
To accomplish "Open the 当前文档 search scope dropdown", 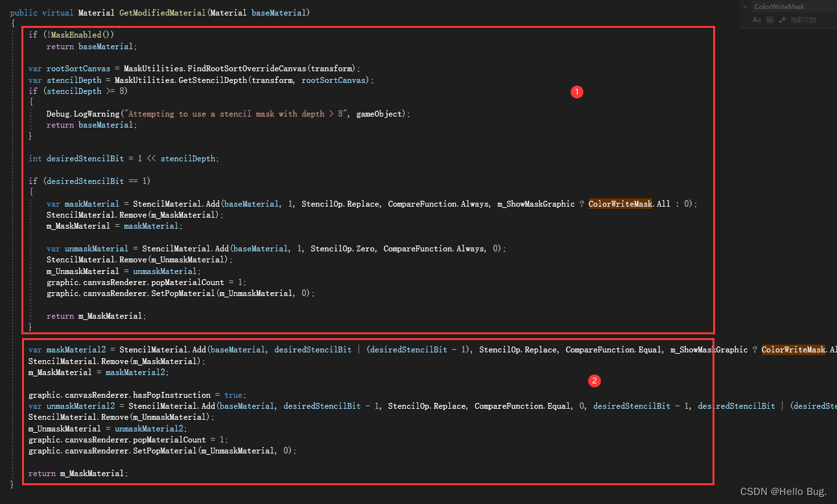I will 803,20.
